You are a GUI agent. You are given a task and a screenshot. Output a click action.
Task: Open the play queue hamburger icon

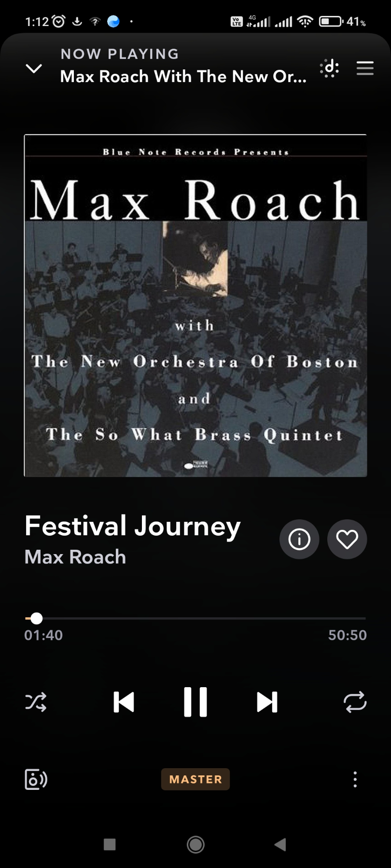[365, 68]
